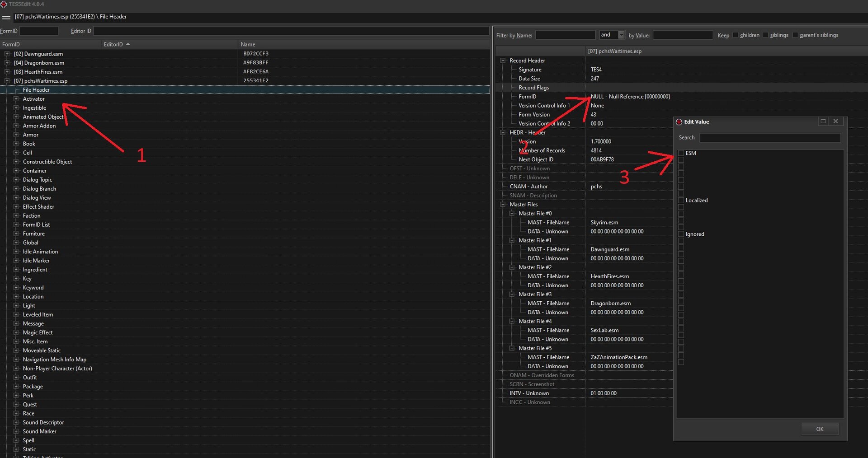Sort by the FormID column header

point(50,44)
